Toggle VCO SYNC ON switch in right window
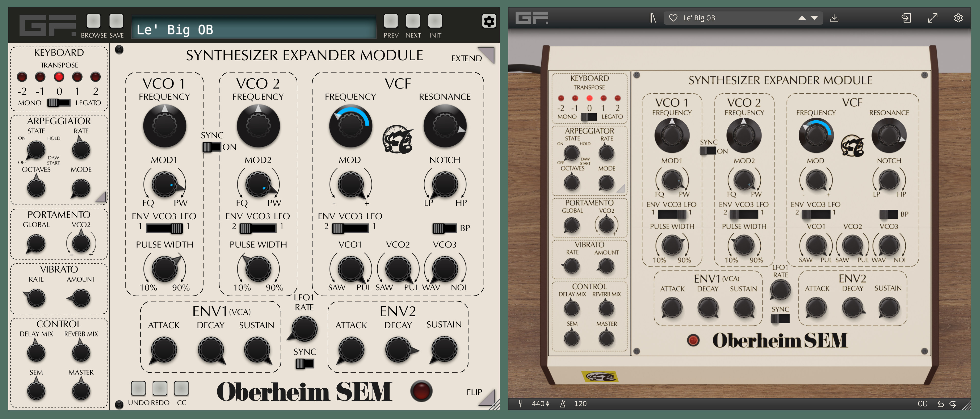The image size is (980, 419). (x=707, y=150)
